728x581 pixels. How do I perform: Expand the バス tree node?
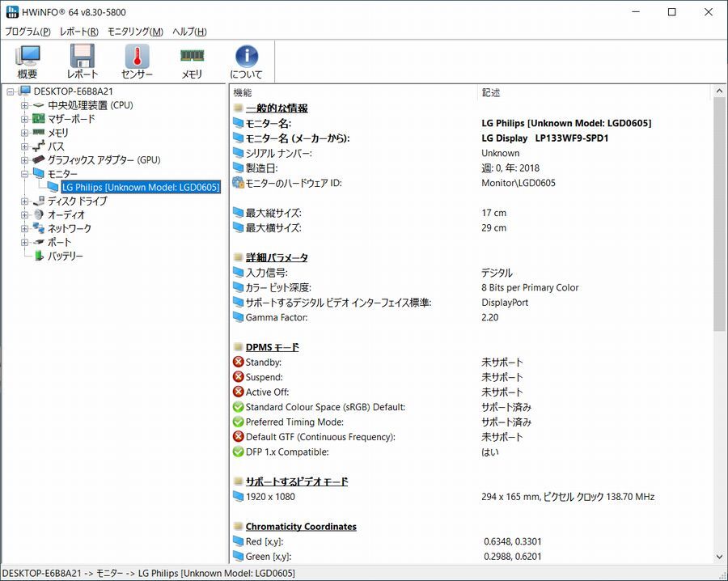tap(24, 146)
